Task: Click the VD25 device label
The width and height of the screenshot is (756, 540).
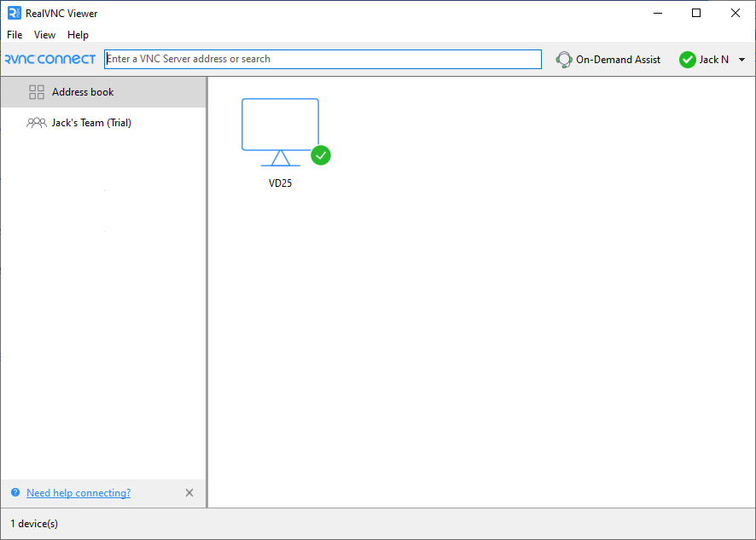Action: click(280, 183)
